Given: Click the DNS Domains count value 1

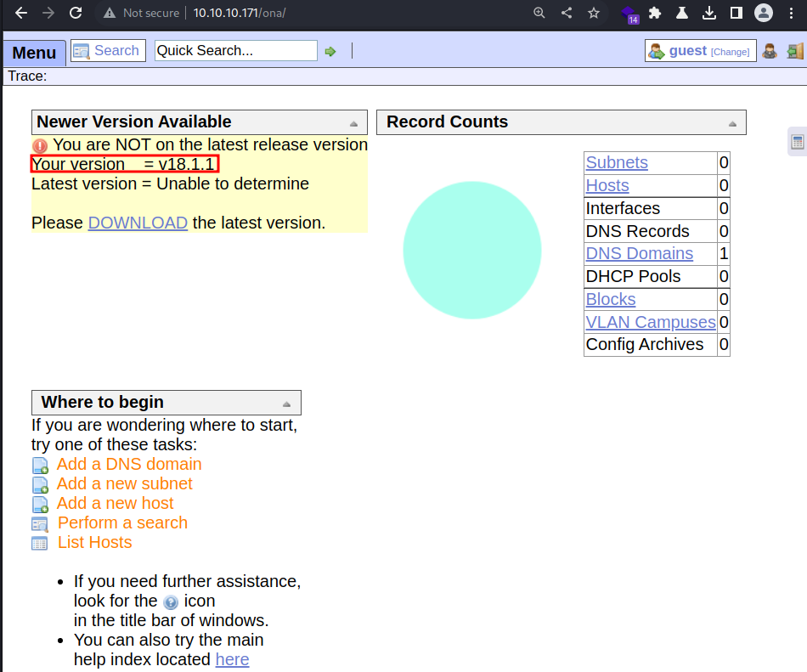Looking at the screenshot, I should (724, 254).
